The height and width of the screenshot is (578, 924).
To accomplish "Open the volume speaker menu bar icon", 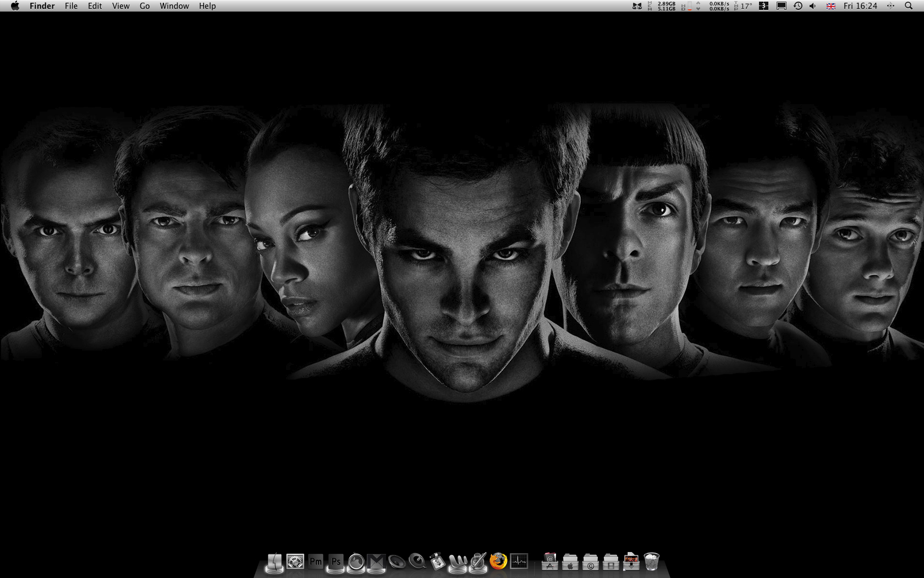I will [813, 6].
